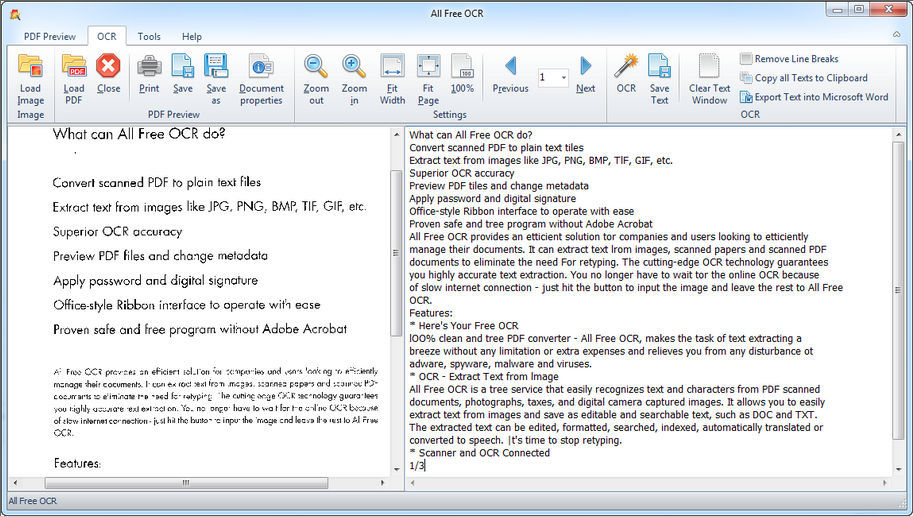Click the PDF preview horizontal scrollbar thumb
This screenshot has height=517, width=913.
point(186,483)
